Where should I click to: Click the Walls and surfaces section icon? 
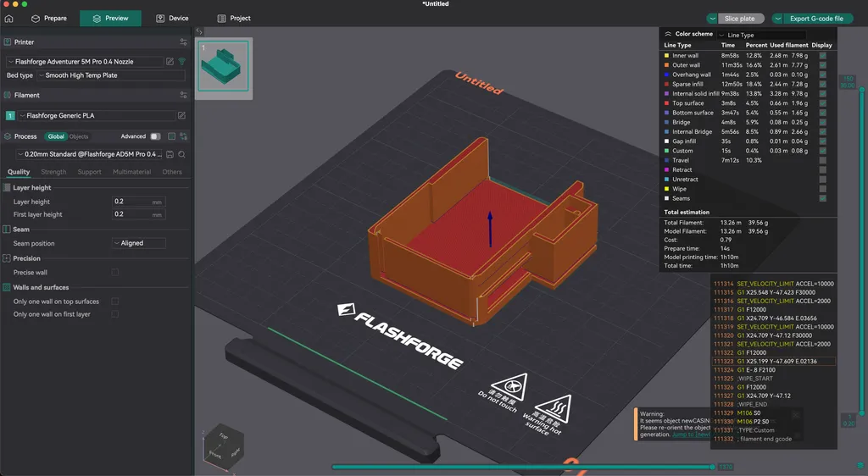[7, 287]
